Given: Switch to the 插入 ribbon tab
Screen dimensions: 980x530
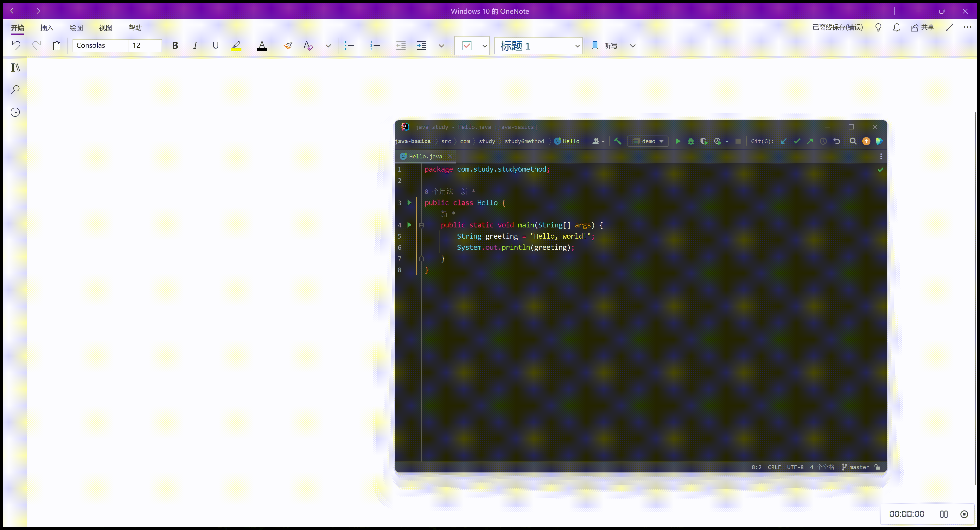Looking at the screenshot, I should 46,27.
